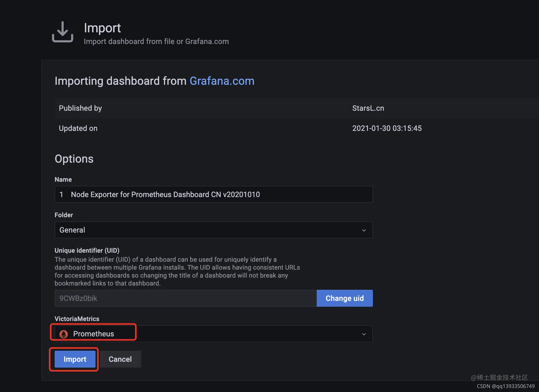Screen dimensions: 539x392
Task: Click the disabled UID field 9CWBz0bik
Action: point(185,298)
